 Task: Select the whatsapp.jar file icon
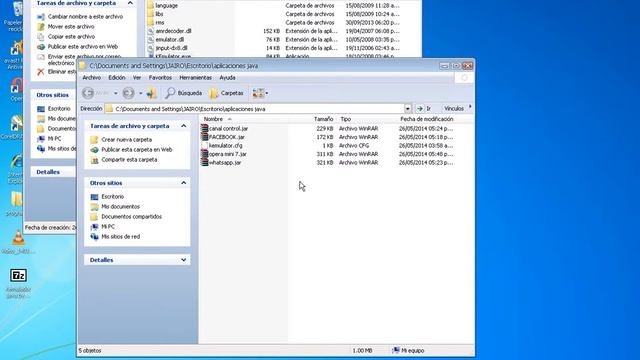click(204, 162)
